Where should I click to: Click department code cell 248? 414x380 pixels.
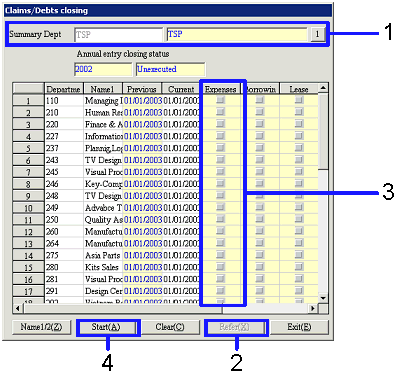(x=64, y=196)
